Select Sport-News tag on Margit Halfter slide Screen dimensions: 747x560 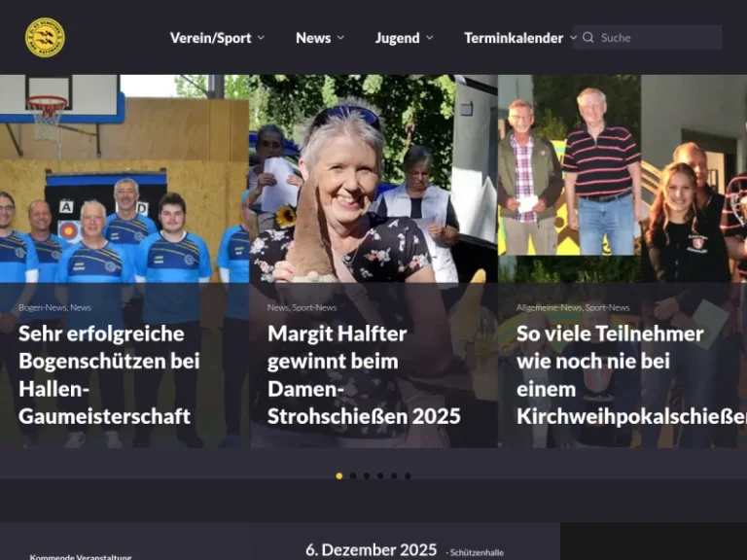tap(314, 307)
